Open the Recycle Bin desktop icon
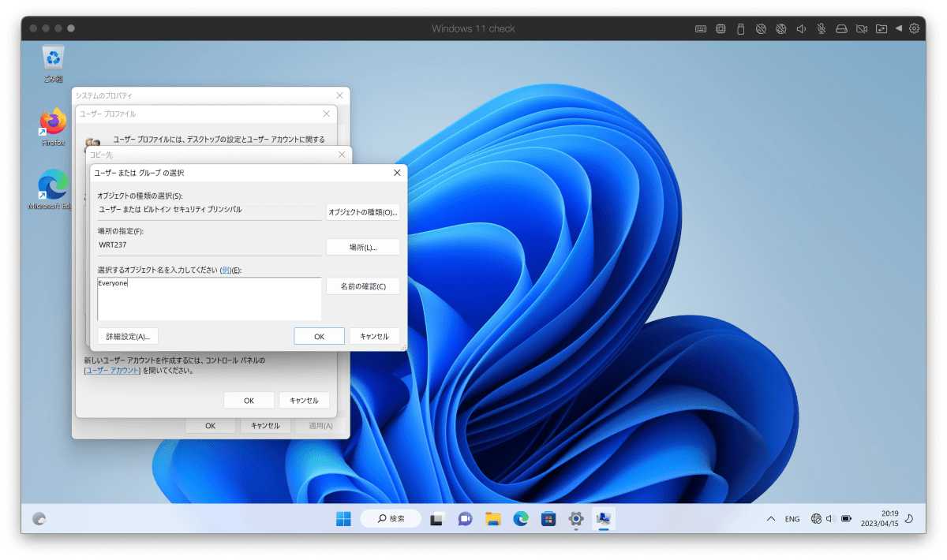Screen dimensions: 947x560 [x=54, y=64]
